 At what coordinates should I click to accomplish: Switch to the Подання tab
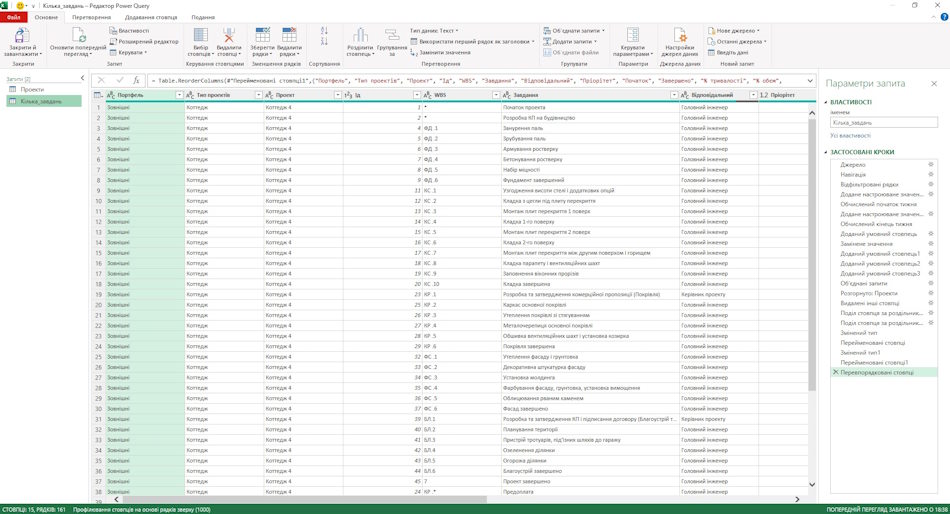tap(203, 17)
